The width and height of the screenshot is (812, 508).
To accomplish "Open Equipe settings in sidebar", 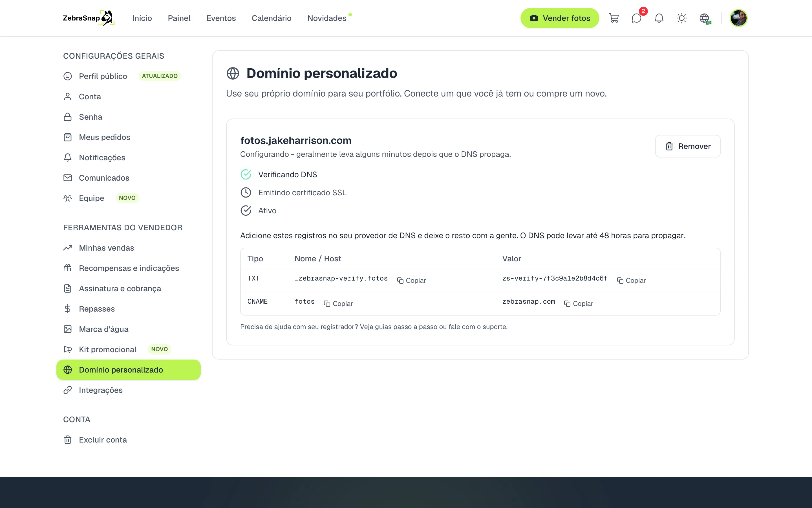I will coord(129,198).
